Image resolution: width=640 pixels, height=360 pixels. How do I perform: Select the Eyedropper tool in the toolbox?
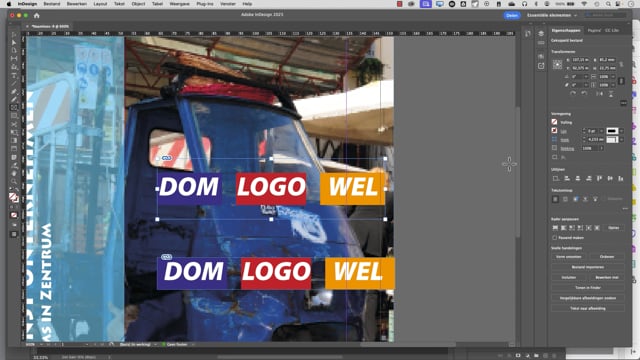tap(14, 165)
